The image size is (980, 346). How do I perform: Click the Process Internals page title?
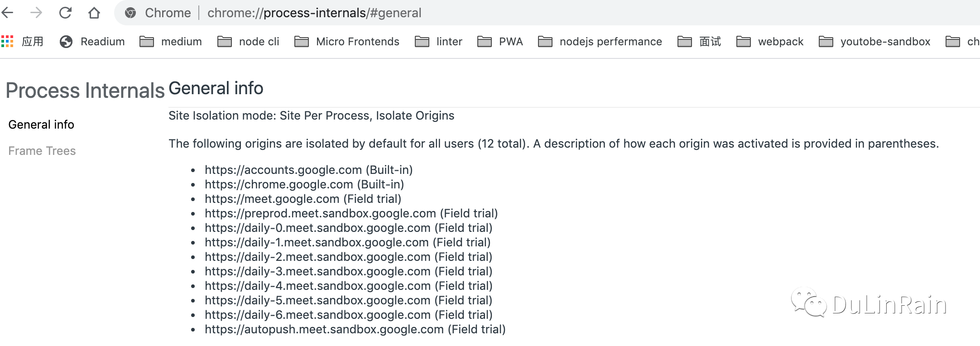pos(85,91)
